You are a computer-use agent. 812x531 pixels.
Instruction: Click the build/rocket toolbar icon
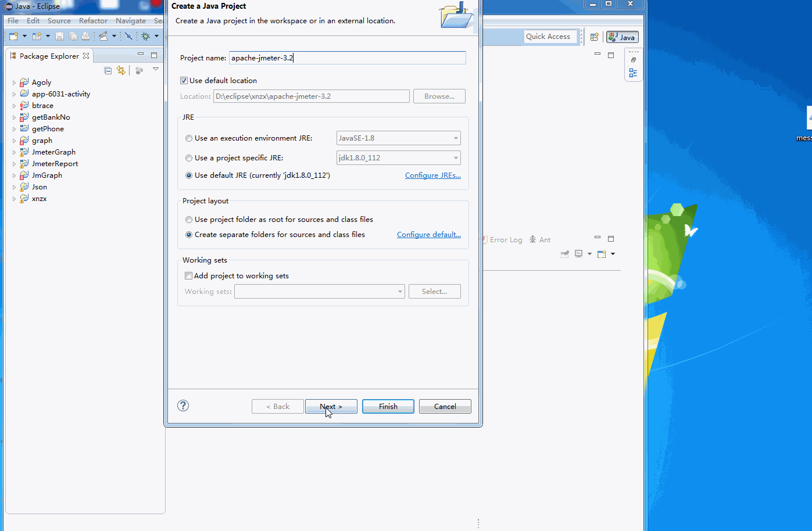pos(103,36)
